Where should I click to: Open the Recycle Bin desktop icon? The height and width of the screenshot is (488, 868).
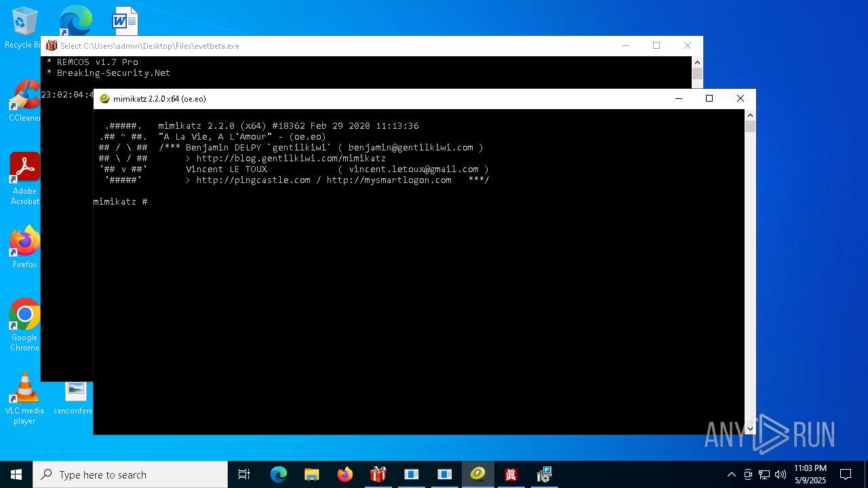pyautogui.click(x=24, y=27)
